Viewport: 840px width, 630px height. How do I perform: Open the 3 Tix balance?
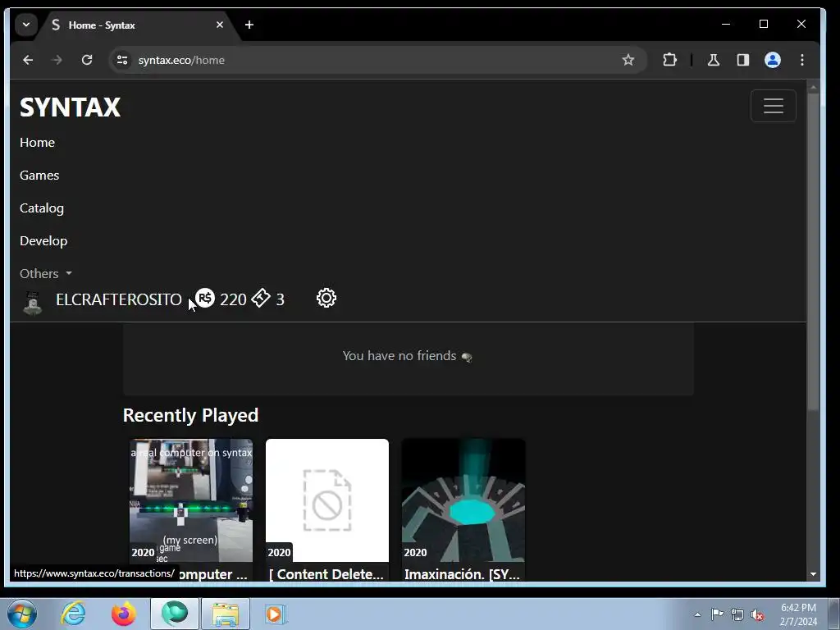point(281,299)
